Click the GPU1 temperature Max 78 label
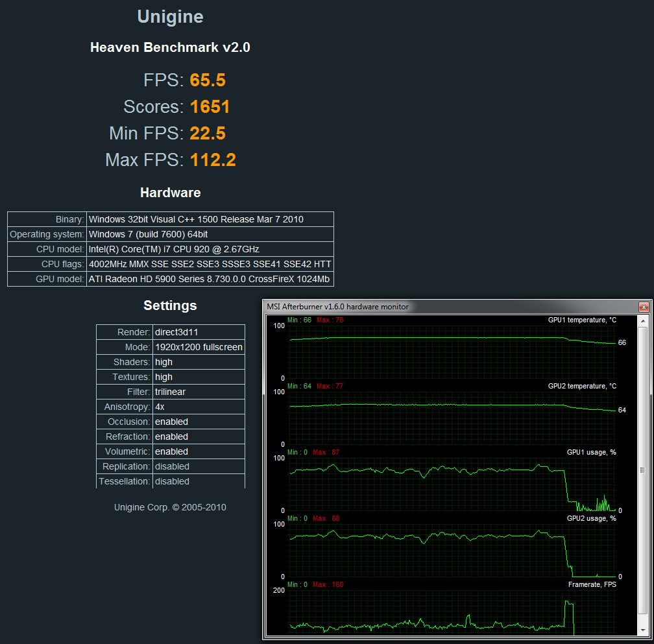654x644 pixels. 330,320
